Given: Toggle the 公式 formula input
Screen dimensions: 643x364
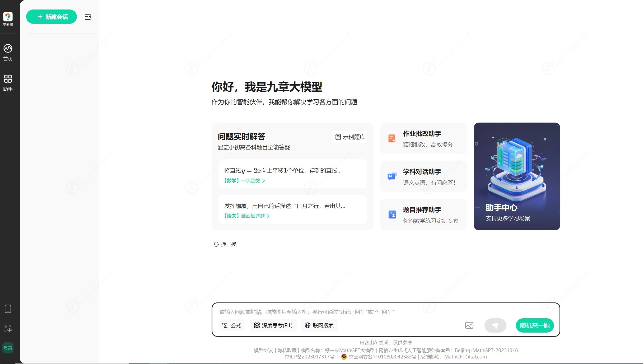Looking at the screenshot, I should (232, 325).
